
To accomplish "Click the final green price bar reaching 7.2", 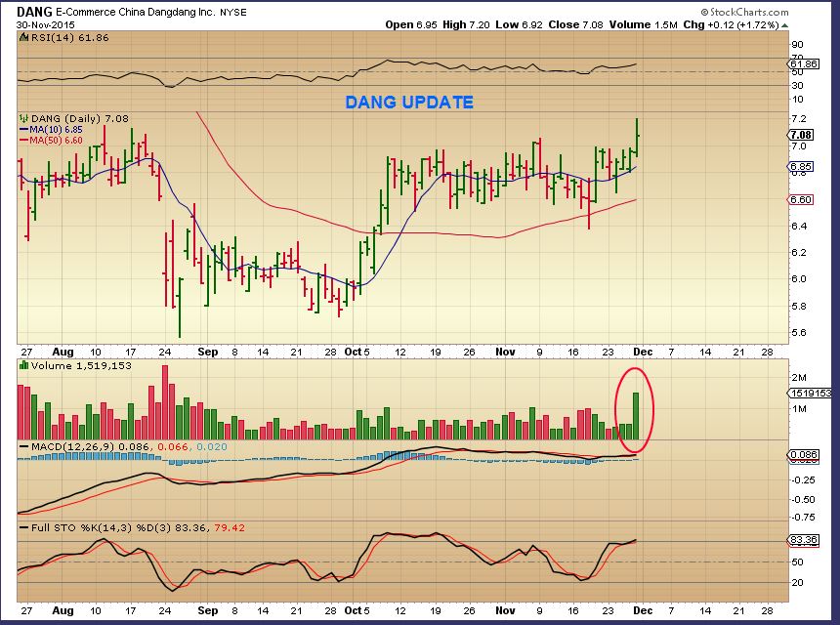I will 637,137.
